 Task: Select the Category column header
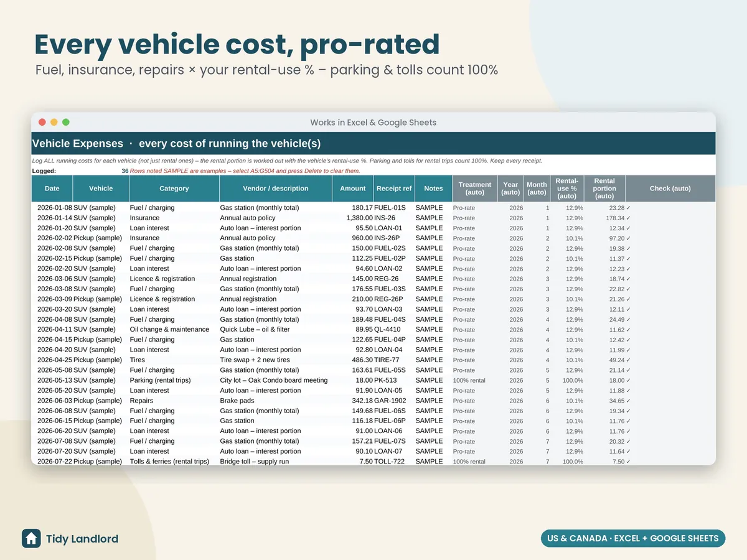click(174, 189)
